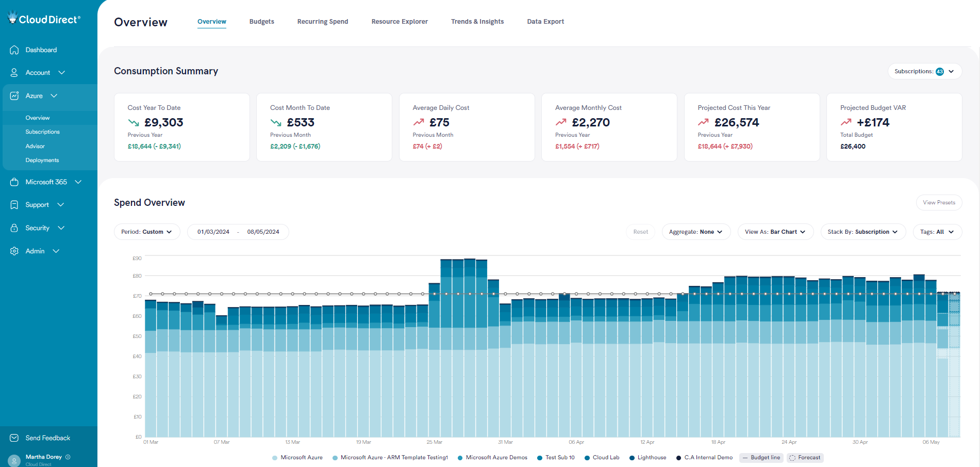980x467 pixels.
Task: Open Deployments under Azure in sidebar
Action: pyautogui.click(x=42, y=160)
